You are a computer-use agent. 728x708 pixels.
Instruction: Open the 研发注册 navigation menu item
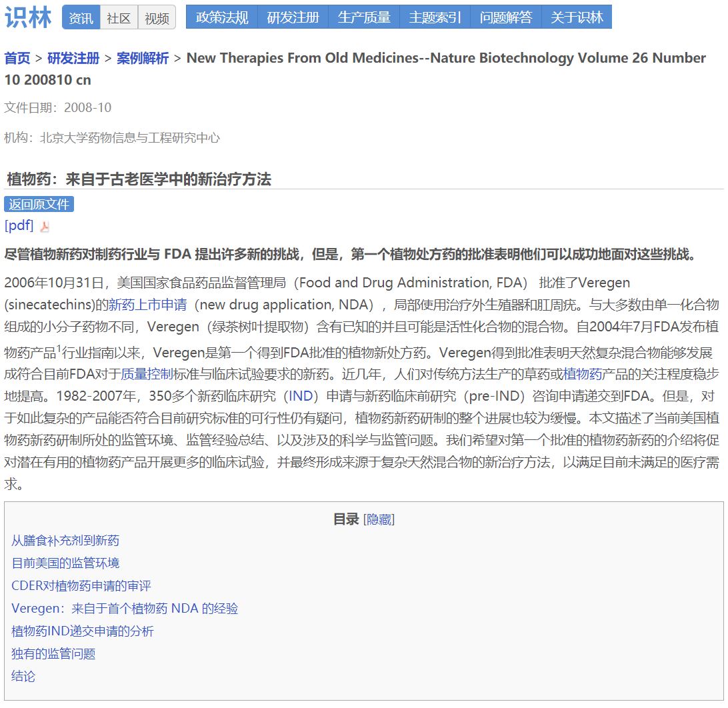pos(293,17)
